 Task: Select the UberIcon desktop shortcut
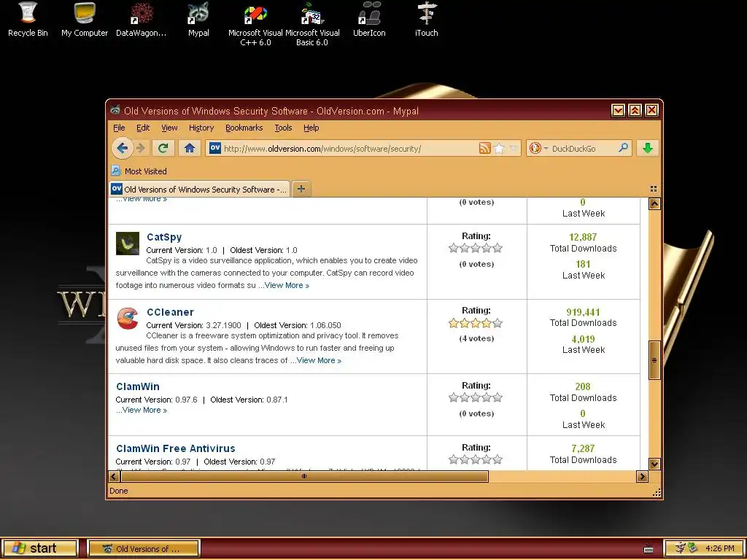369,19
